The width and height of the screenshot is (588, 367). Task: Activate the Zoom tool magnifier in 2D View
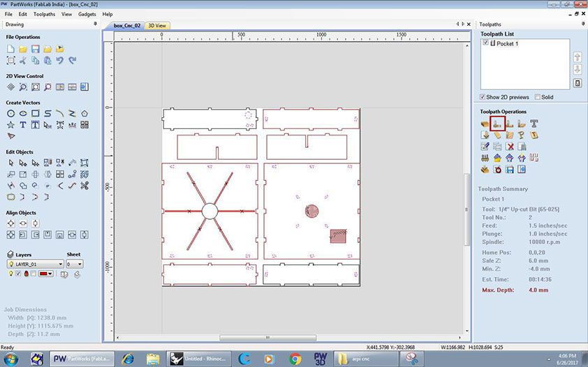pyautogui.click(x=23, y=87)
